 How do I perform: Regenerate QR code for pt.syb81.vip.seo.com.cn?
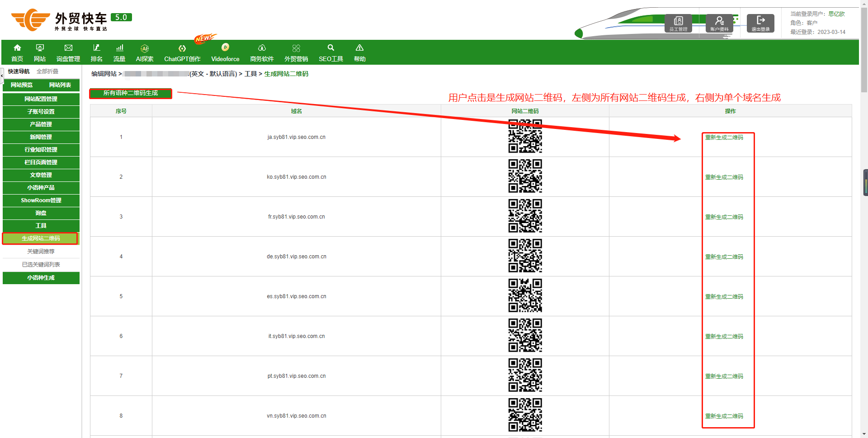724,376
